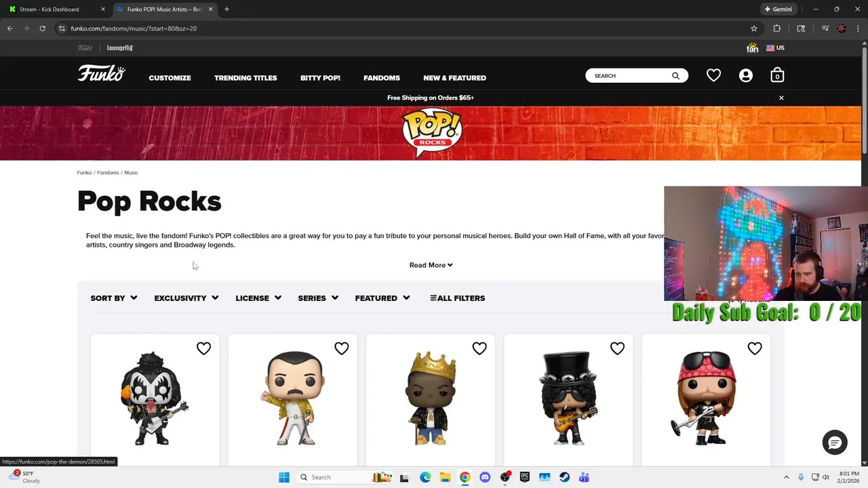Go to Fandoms breadcrumb link
The height and width of the screenshot is (488, 868).
[108, 173]
